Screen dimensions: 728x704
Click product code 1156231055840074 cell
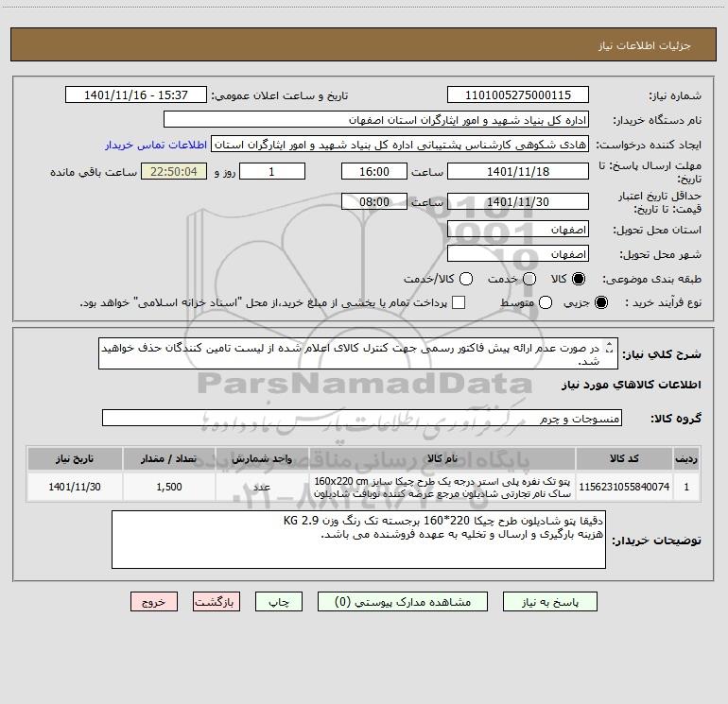[624, 487]
